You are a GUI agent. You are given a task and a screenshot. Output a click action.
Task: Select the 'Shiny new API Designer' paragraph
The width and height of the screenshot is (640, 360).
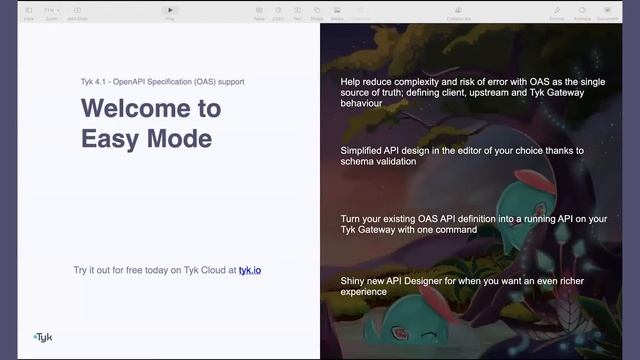tap(462, 286)
